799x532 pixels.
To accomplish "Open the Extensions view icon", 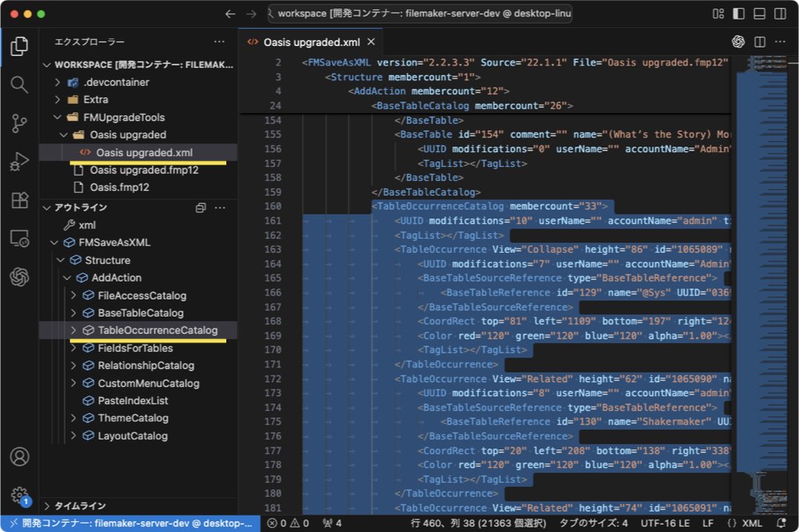I will 20,200.
